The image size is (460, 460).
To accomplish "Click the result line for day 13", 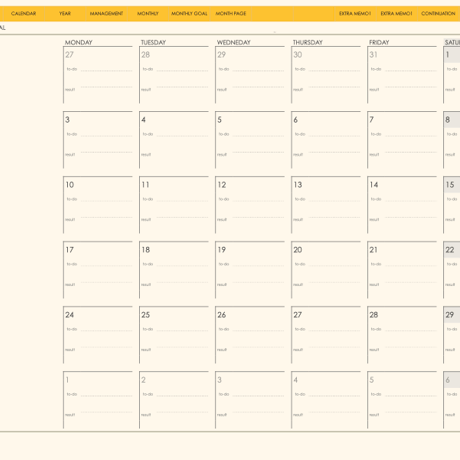I will pos(334,217).
